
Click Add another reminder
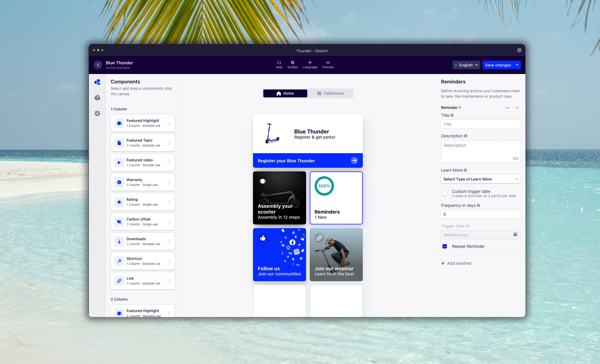[x=456, y=263]
